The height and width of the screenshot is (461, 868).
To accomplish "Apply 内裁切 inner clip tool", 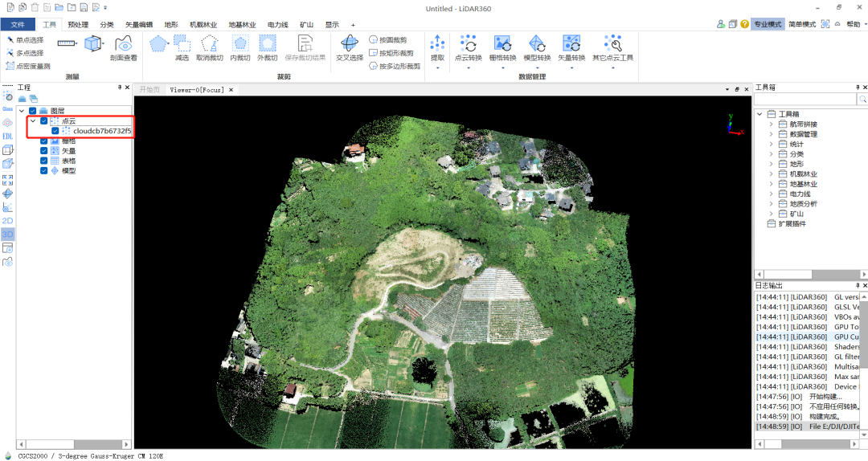I will pyautogui.click(x=240, y=48).
